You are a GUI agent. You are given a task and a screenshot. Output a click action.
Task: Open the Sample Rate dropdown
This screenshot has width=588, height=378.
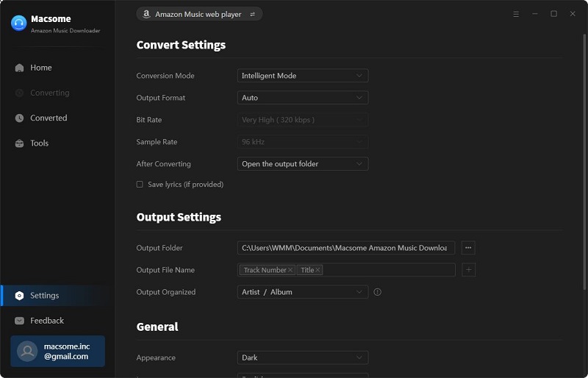tap(303, 142)
